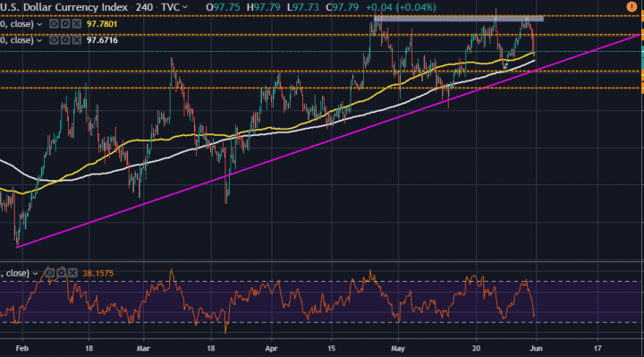Hide the RSI indicator showing 38.1575
Screen dimensions: 644x357
point(50,273)
